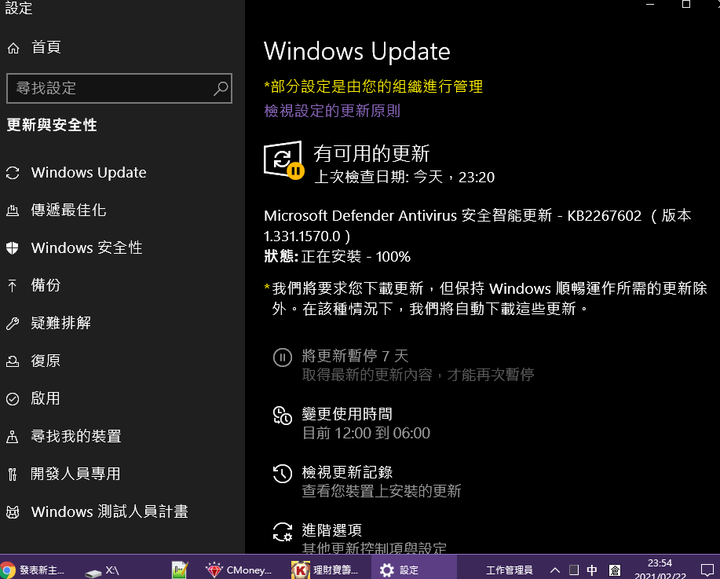Screen dimensions: 720x579
Task: Click the checkmark circle icon beside 啟用
Action: 13,399
